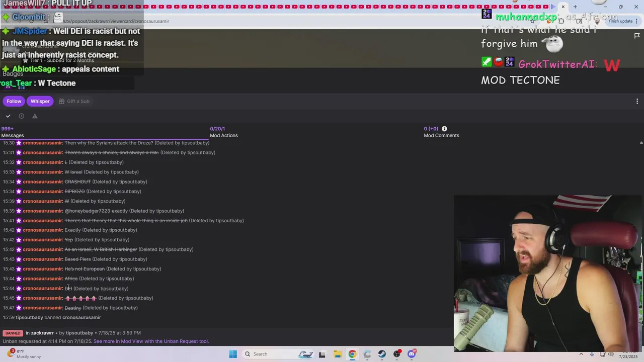Click the zackrawrr channel name

click(x=42, y=333)
